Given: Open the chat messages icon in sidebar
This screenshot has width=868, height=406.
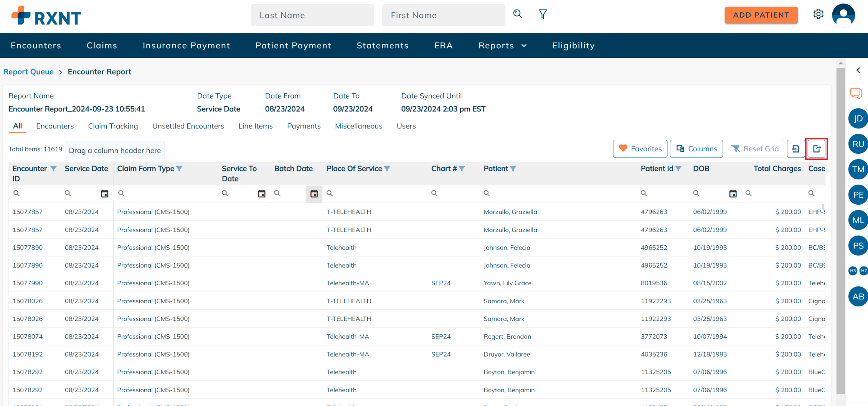Looking at the screenshot, I should (x=856, y=93).
